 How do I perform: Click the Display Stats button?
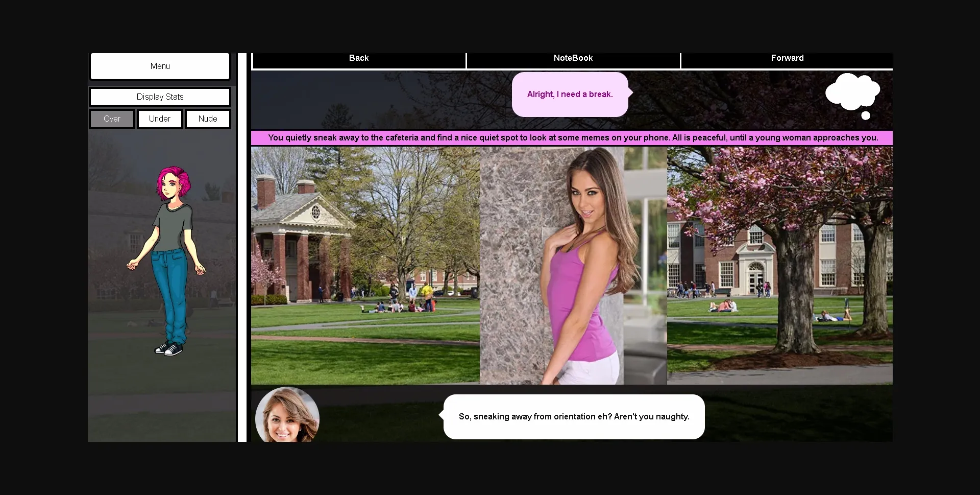click(160, 97)
